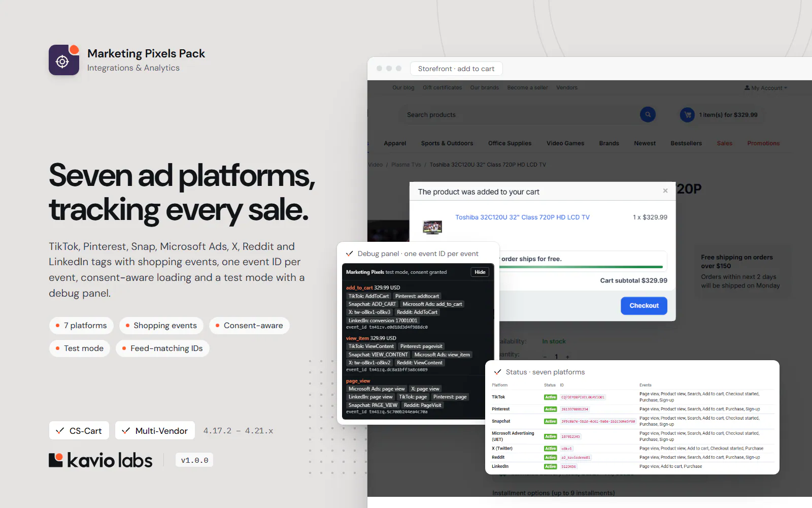Open the Newest menu item

645,143
